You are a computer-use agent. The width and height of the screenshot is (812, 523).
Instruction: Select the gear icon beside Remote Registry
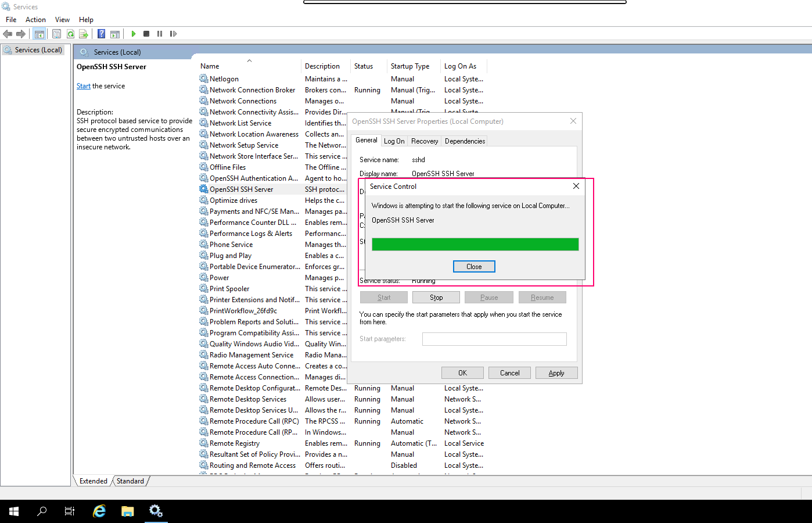pos(204,443)
